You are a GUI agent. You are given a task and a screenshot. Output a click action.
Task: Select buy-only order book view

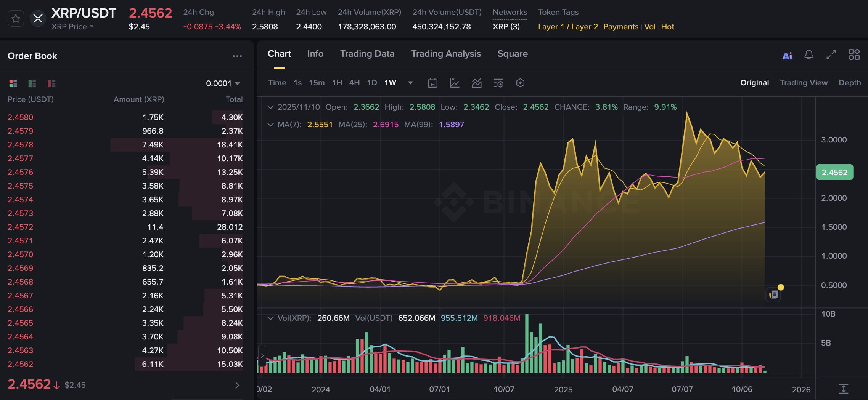coord(32,83)
